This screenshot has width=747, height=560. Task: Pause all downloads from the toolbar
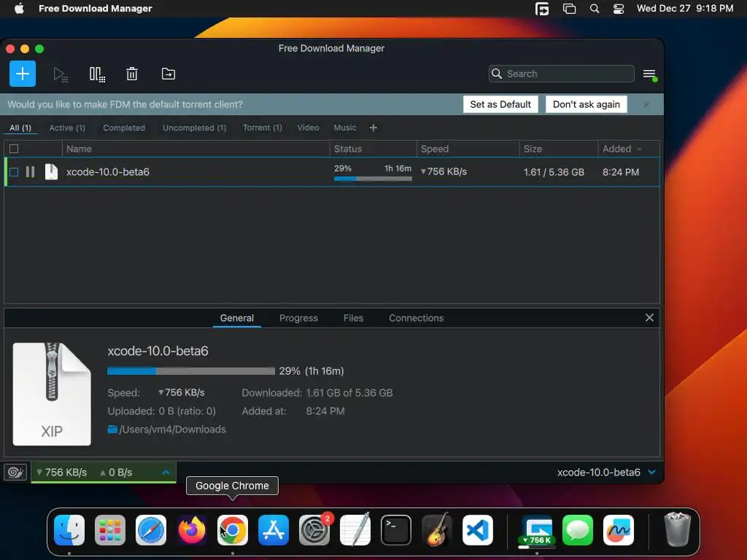(97, 74)
